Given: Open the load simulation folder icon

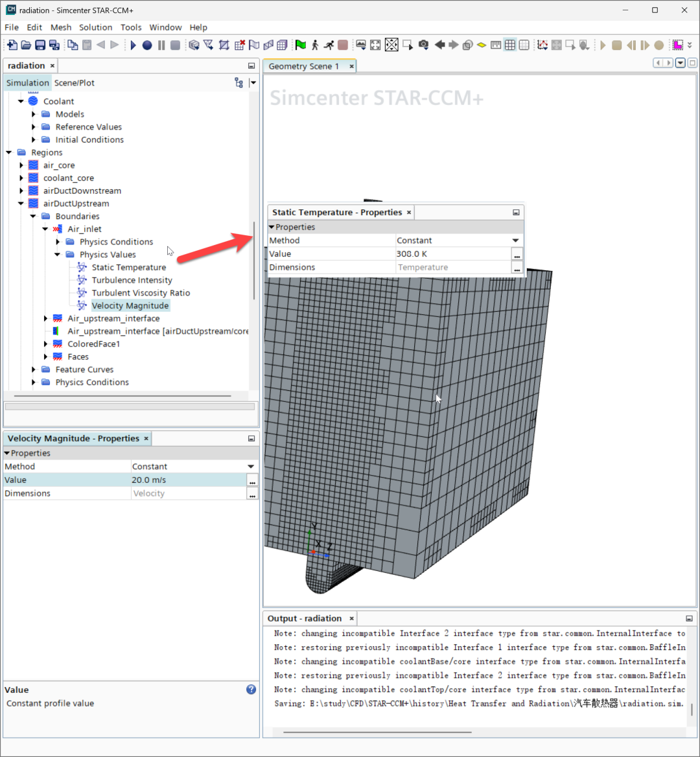Looking at the screenshot, I should click(x=26, y=45).
